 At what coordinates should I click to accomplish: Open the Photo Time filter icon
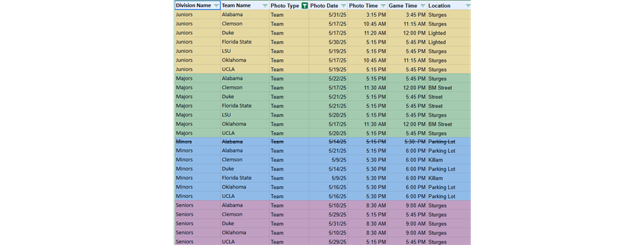[x=383, y=6]
